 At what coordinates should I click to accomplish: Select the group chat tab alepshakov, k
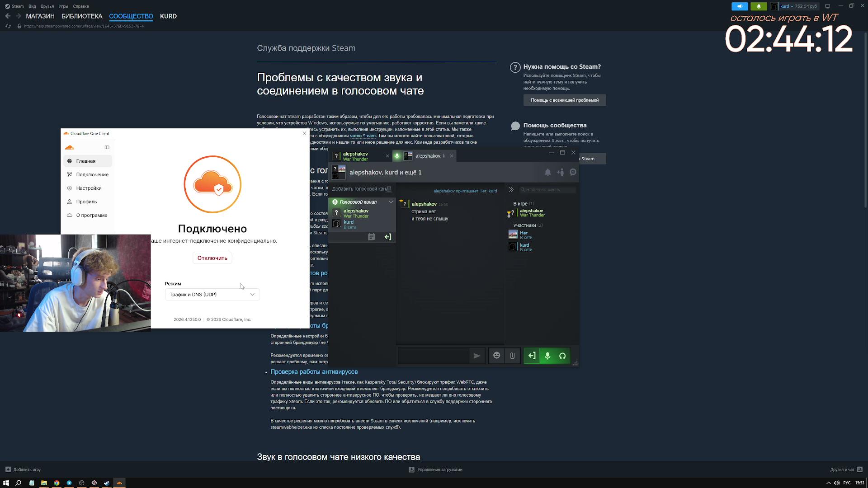point(425,156)
